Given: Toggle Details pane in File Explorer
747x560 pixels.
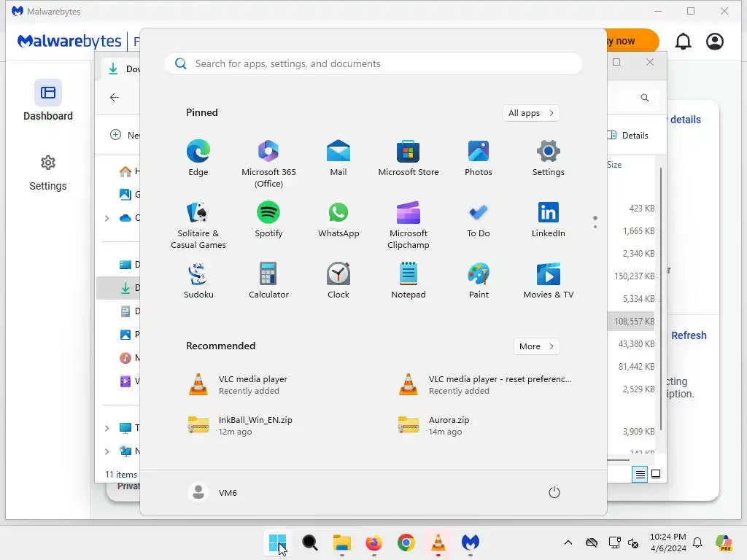Looking at the screenshot, I should pyautogui.click(x=628, y=135).
